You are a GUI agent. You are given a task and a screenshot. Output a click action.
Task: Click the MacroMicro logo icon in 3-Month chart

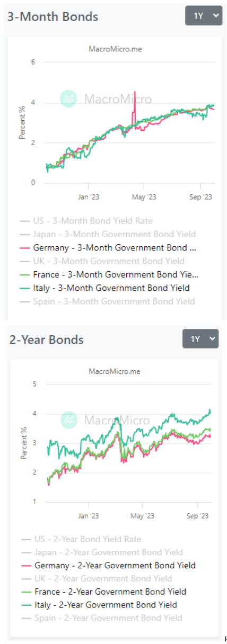click(x=68, y=99)
